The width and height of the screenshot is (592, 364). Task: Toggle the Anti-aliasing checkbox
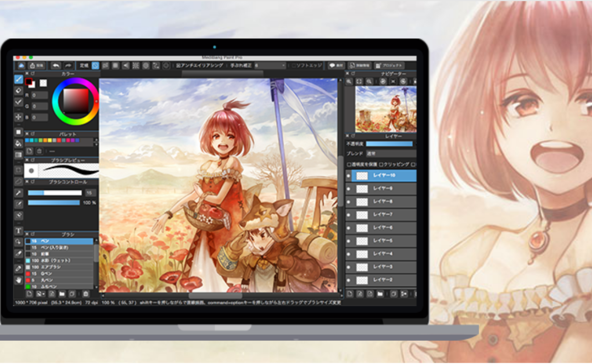coord(179,66)
